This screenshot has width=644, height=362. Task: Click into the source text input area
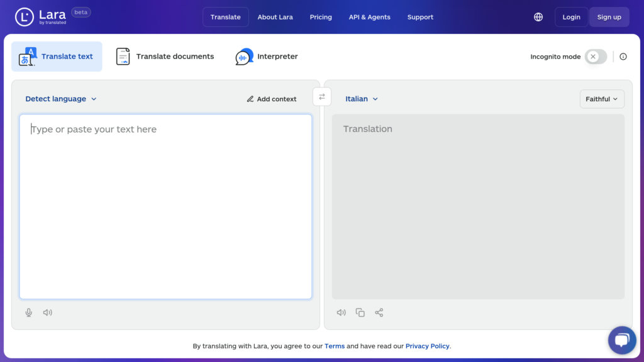click(x=165, y=206)
